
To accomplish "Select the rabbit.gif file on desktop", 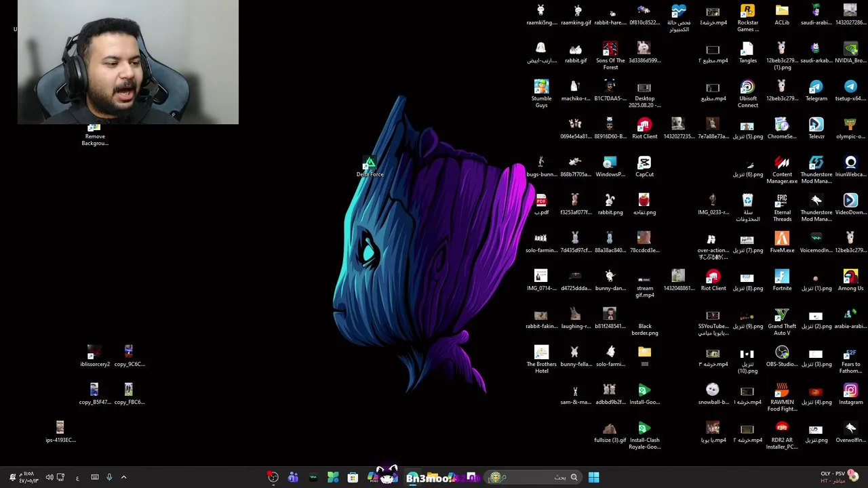I will coord(576,53).
